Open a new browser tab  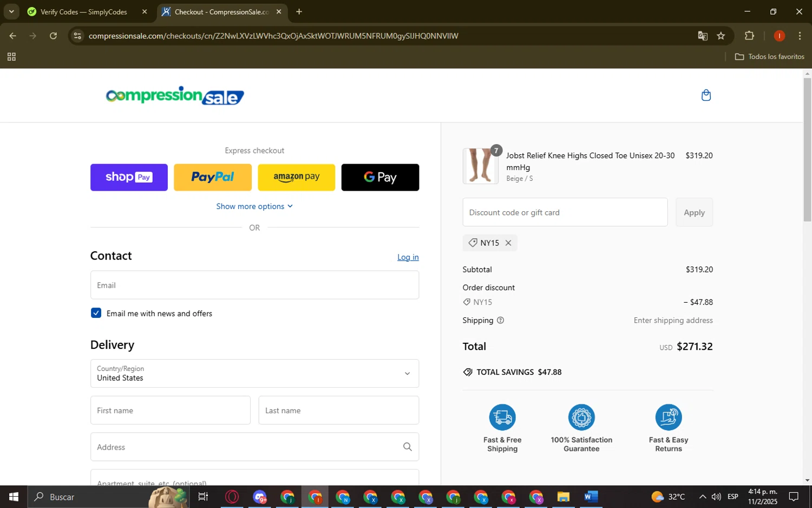pos(299,12)
